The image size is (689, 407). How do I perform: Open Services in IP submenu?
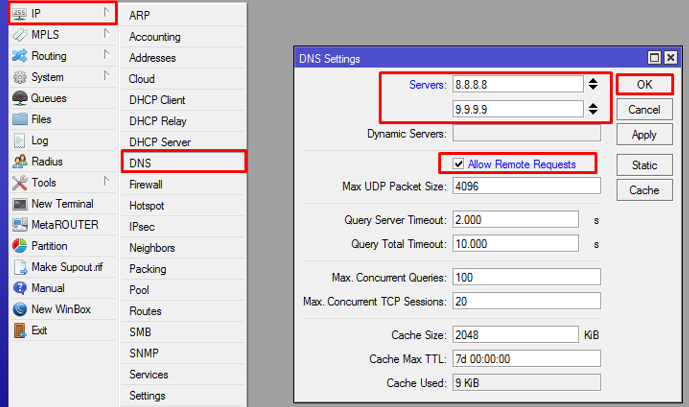[x=183, y=374]
